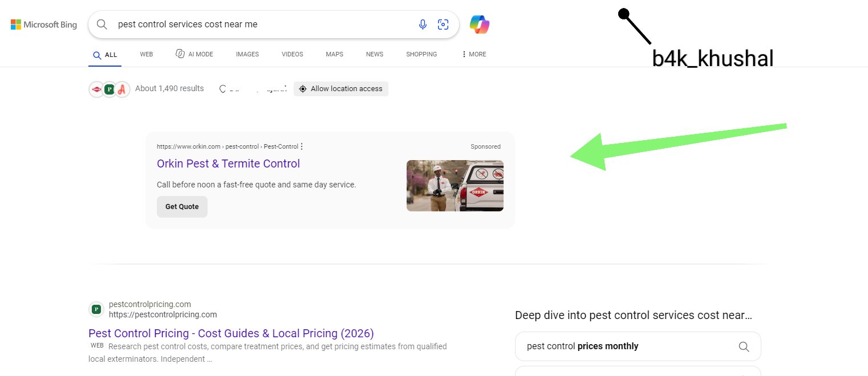This screenshot has height=376, width=868.
Task: Select the ALL tab
Action: pos(105,55)
